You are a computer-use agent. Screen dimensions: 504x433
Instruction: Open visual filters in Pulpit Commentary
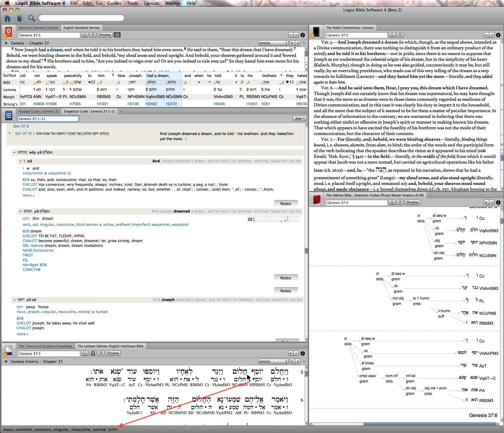click(392, 35)
